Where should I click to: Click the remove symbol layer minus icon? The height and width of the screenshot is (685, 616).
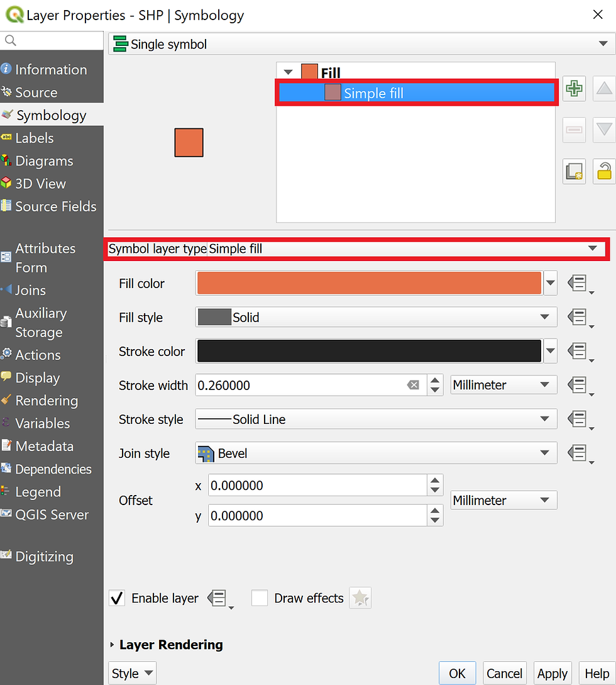pyautogui.click(x=574, y=130)
